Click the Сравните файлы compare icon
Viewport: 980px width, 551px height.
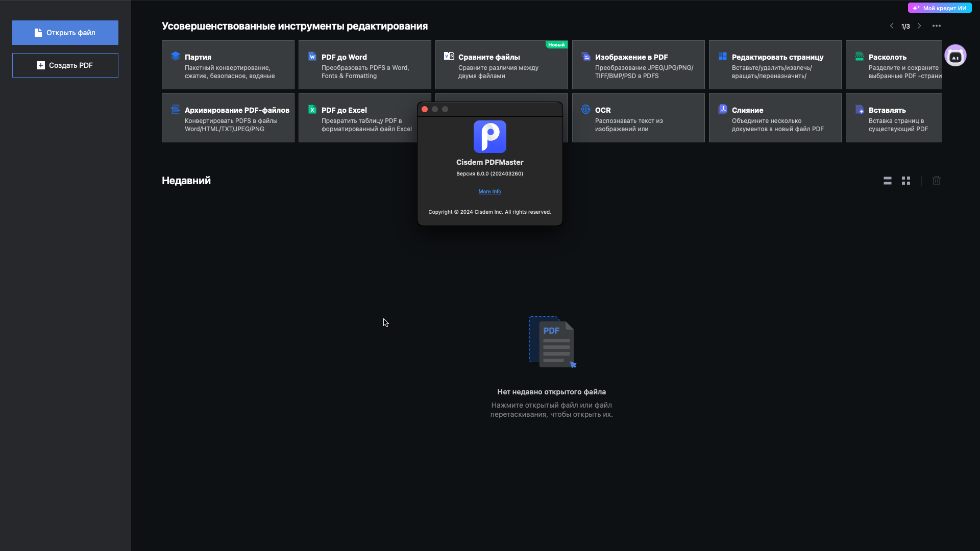coord(449,56)
